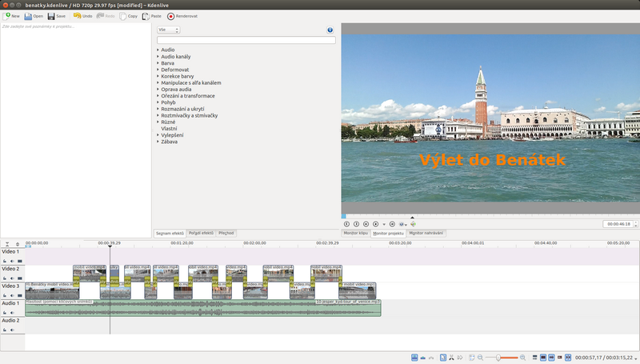Switch to the Monitor klipu tab
The width and height of the screenshot is (640, 364).
[x=355, y=233]
